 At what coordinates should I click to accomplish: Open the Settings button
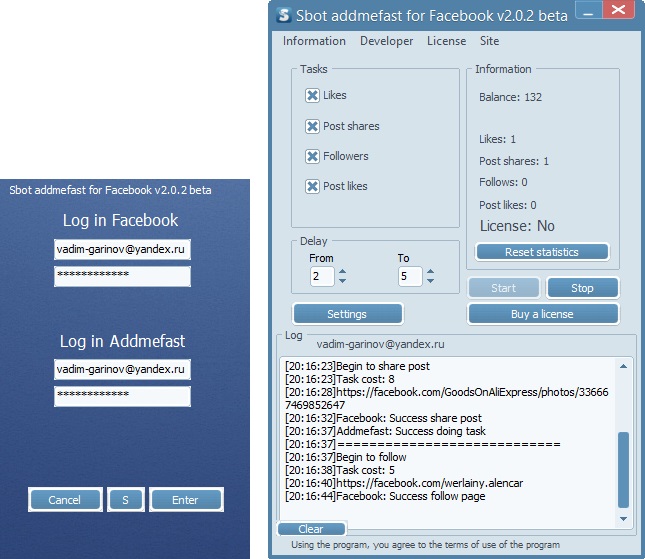348,314
